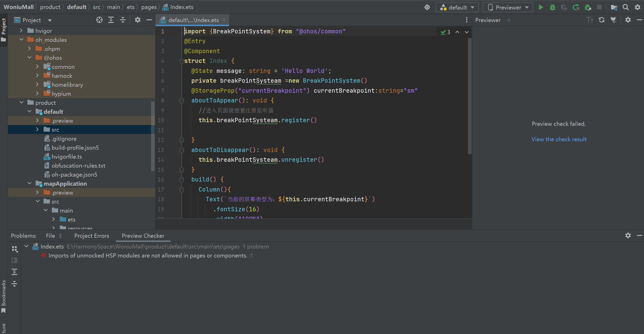Expand the hvigor folder
The width and height of the screenshot is (644, 334).
coord(21,31)
